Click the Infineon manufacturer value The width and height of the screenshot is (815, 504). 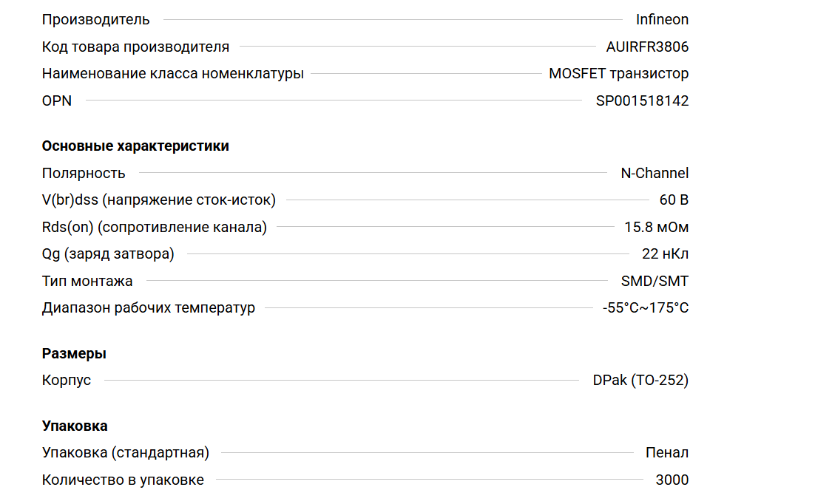tap(662, 20)
